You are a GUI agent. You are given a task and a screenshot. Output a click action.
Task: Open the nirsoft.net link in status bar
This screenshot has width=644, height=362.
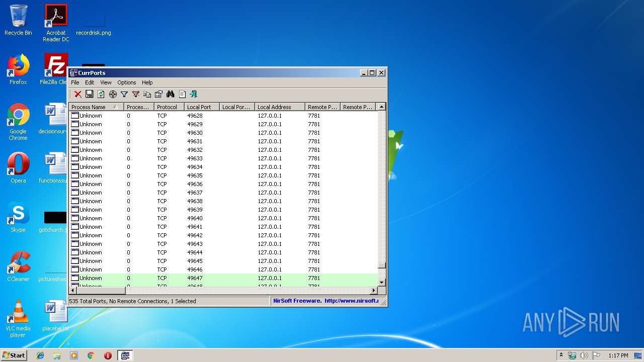[351, 301]
